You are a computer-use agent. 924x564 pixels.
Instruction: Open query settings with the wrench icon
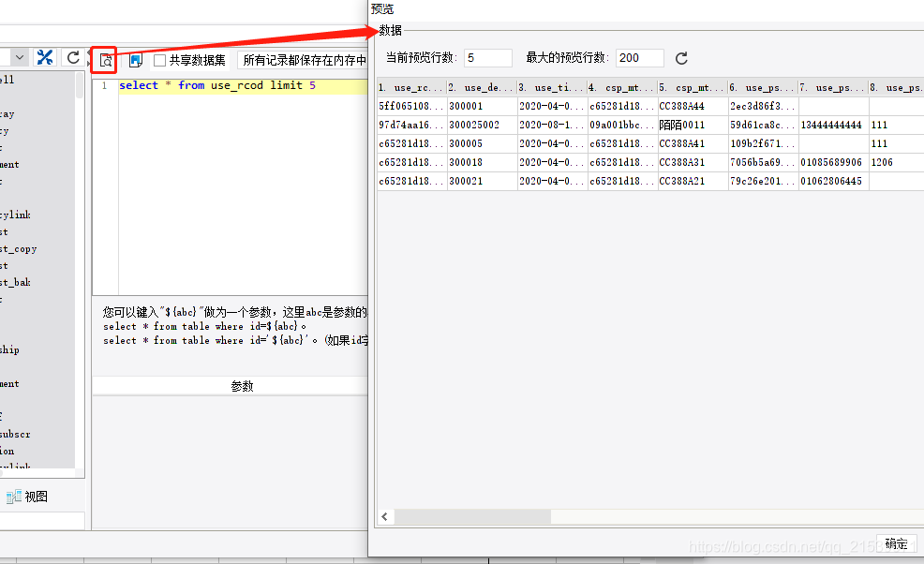click(44, 57)
